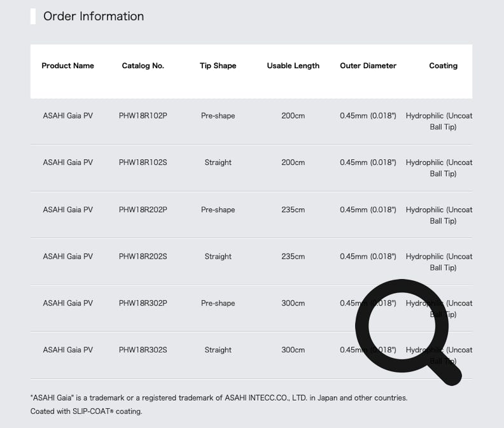Select catalog number PHW18R102P
Viewport: 504px width, 428px height.
coord(143,115)
